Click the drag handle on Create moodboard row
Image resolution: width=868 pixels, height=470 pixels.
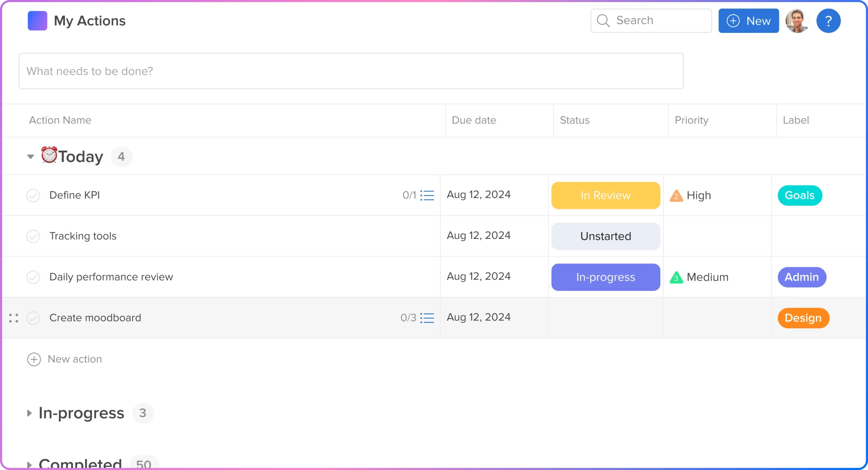click(x=14, y=318)
